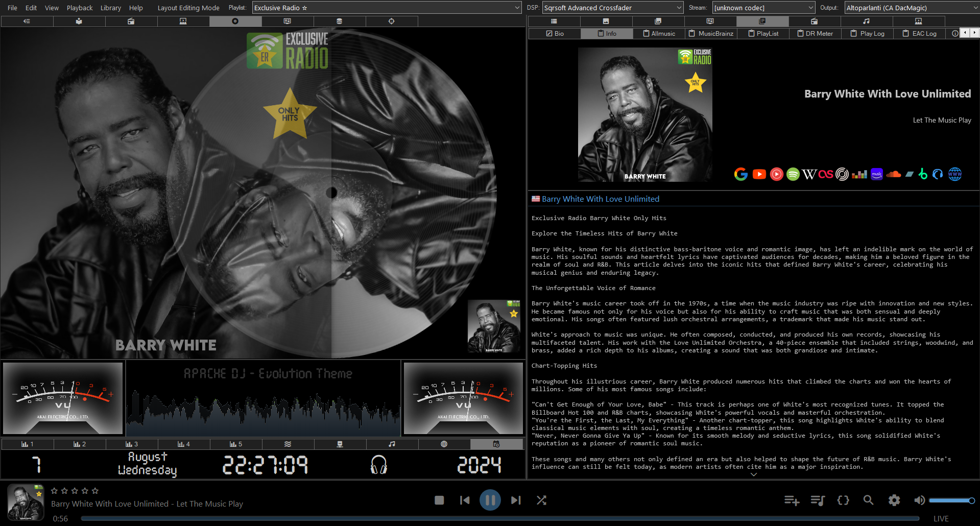Open the Playback menu
This screenshot has width=980, height=526.
(x=80, y=8)
